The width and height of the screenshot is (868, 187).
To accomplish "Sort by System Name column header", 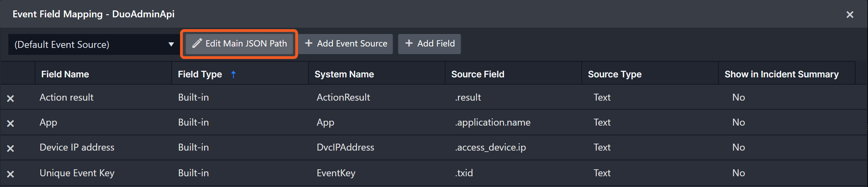I will click(344, 74).
